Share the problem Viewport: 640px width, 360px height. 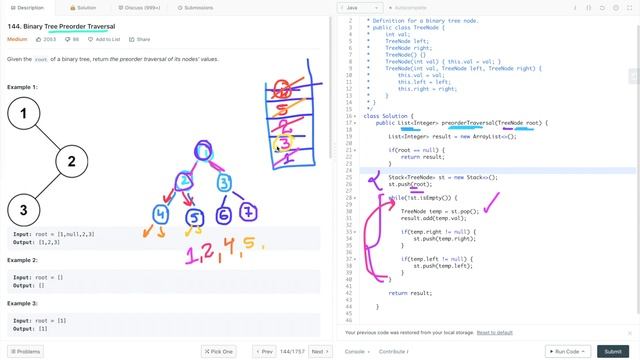tap(140, 40)
